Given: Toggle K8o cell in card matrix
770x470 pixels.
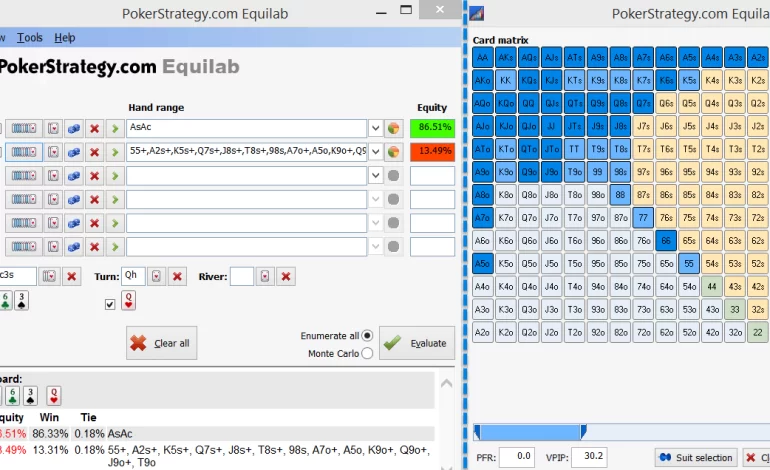Looking at the screenshot, I should click(505, 195).
